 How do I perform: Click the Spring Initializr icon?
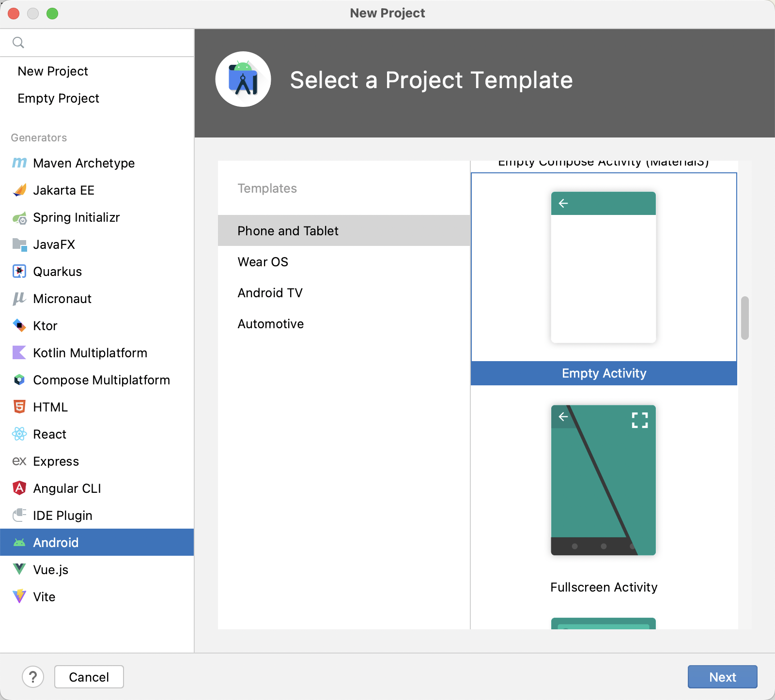tap(19, 218)
